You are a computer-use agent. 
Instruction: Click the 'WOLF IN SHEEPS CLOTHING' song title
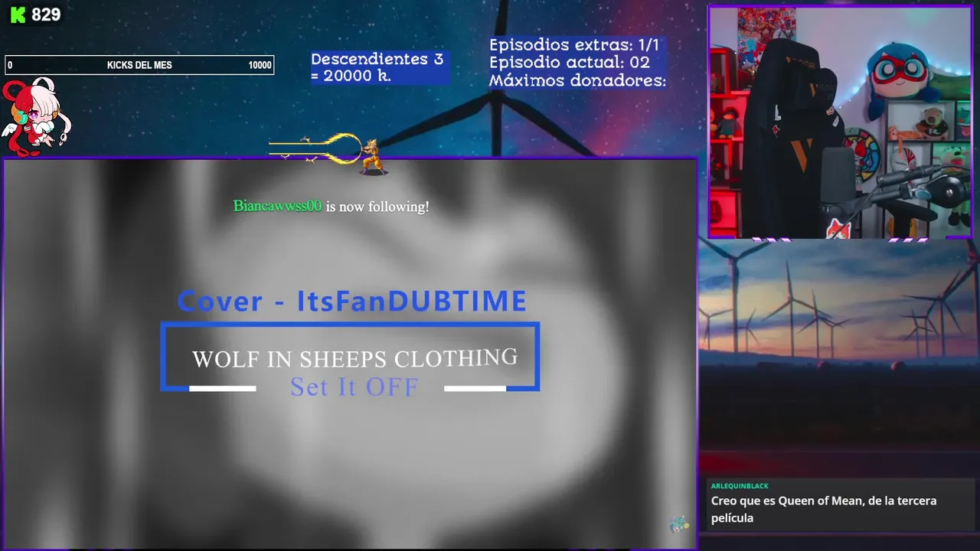(354, 358)
